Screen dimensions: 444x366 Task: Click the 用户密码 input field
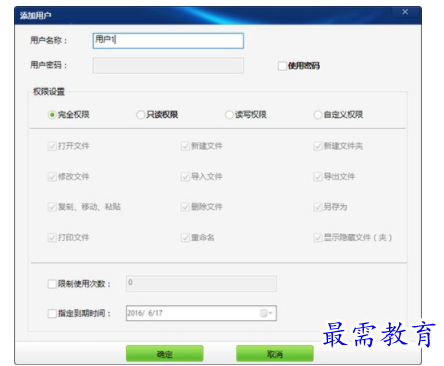pyautogui.click(x=168, y=65)
